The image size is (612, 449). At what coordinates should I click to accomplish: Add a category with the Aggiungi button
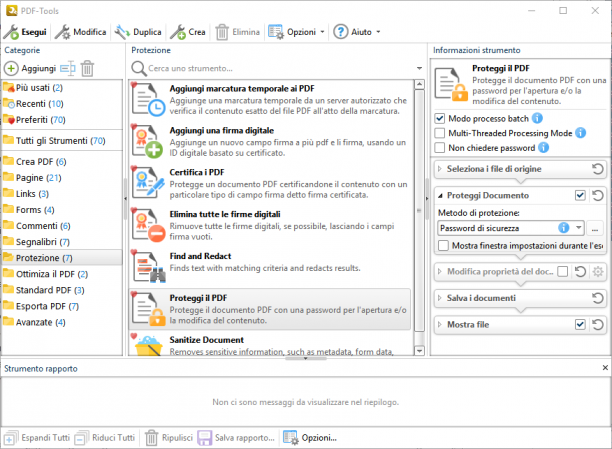click(x=30, y=69)
